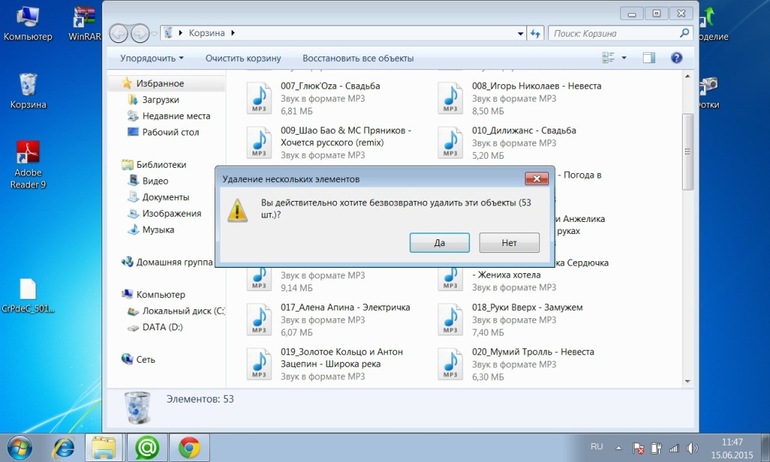The width and height of the screenshot is (770, 462).
Task: Open the Adobe Reader 9 desktop icon
Action: (x=28, y=164)
